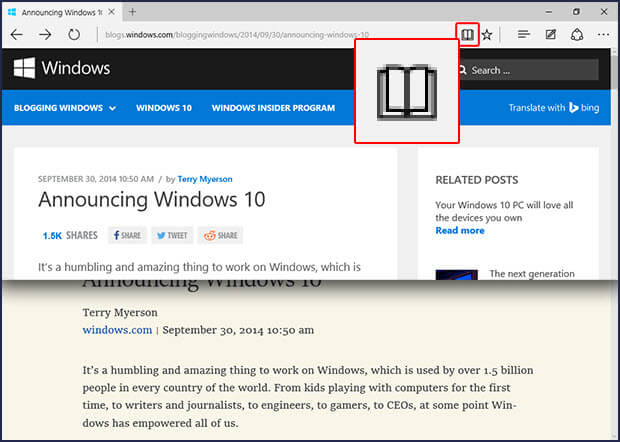Tweet the post
This screenshot has width=620, height=442.
172,235
